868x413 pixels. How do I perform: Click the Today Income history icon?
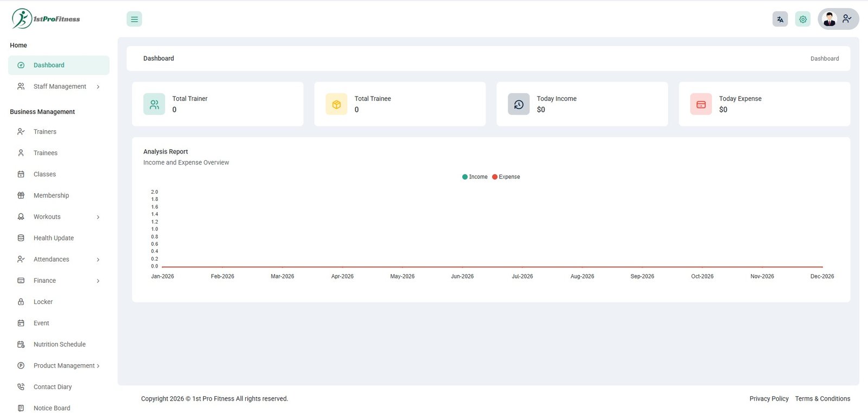coord(519,104)
